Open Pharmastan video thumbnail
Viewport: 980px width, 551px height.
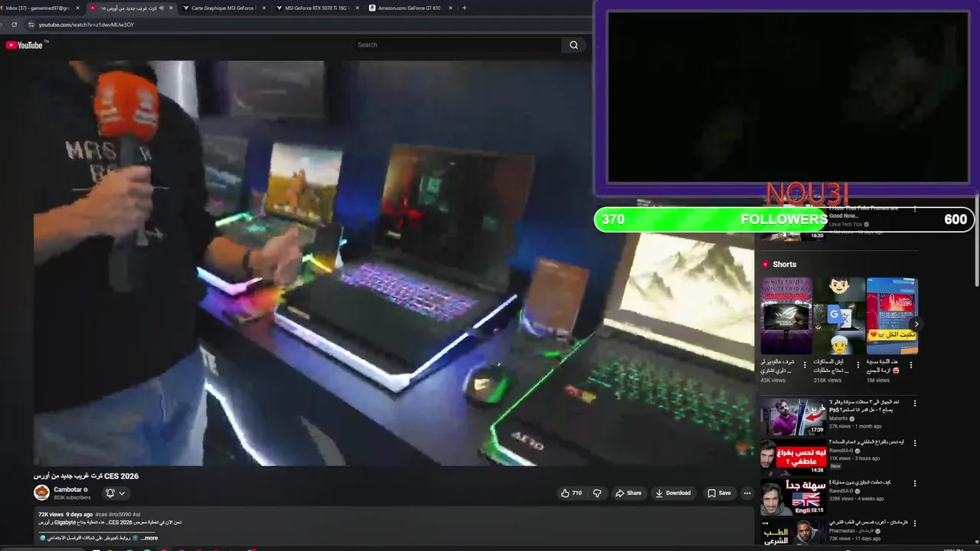pyautogui.click(x=793, y=532)
